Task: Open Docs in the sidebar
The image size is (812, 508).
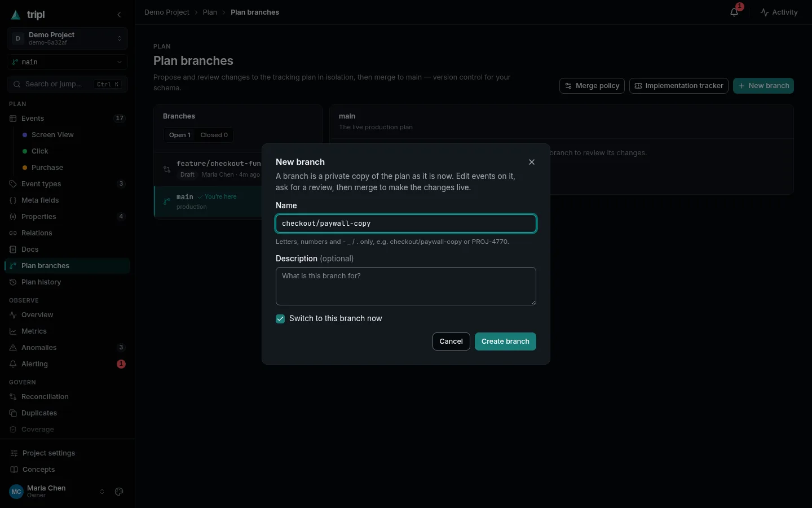Action: coord(68,249)
